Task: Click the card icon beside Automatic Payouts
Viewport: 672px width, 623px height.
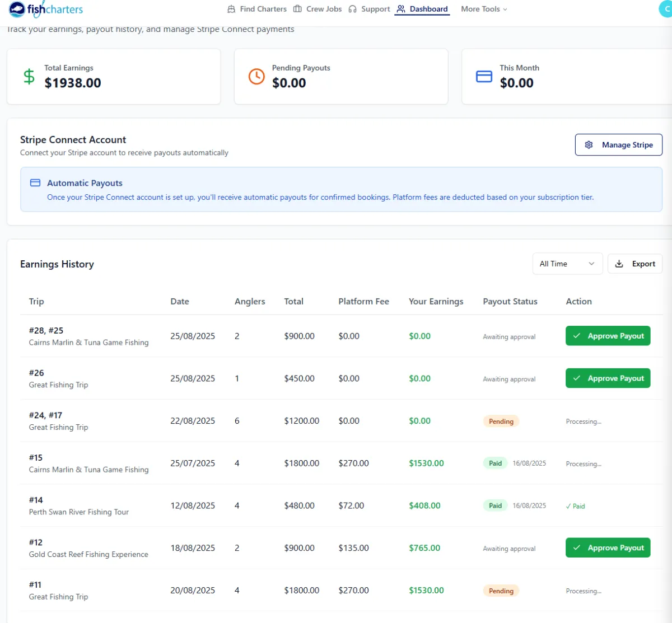Action: point(35,183)
